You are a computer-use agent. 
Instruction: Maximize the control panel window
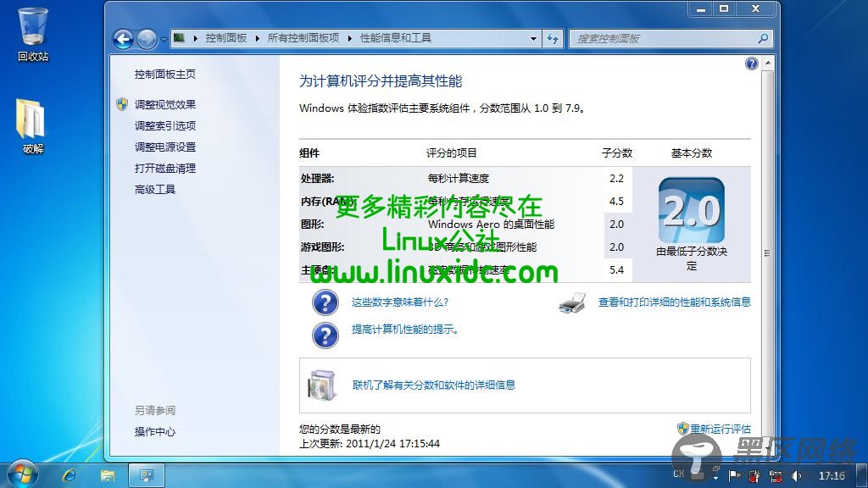point(724,8)
